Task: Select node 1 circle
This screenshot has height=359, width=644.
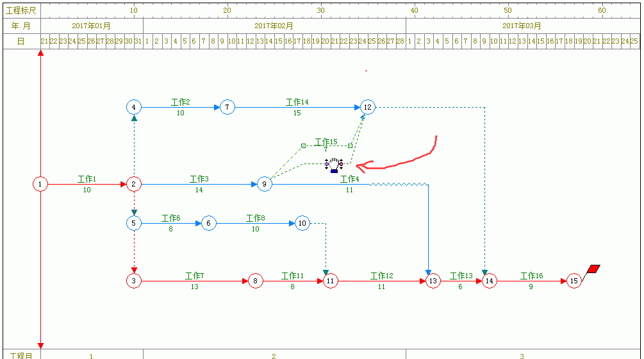Action: [x=40, y=184]
